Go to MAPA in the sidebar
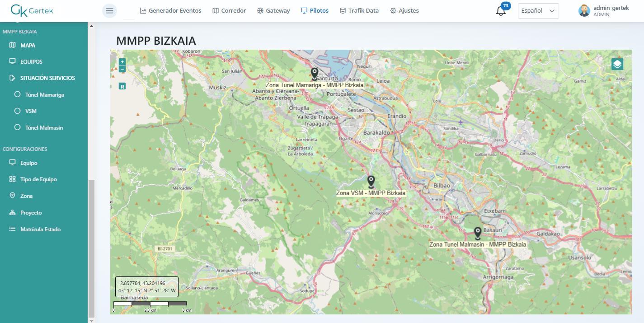Viewport: 644px width, 323px height. [28, 45]
